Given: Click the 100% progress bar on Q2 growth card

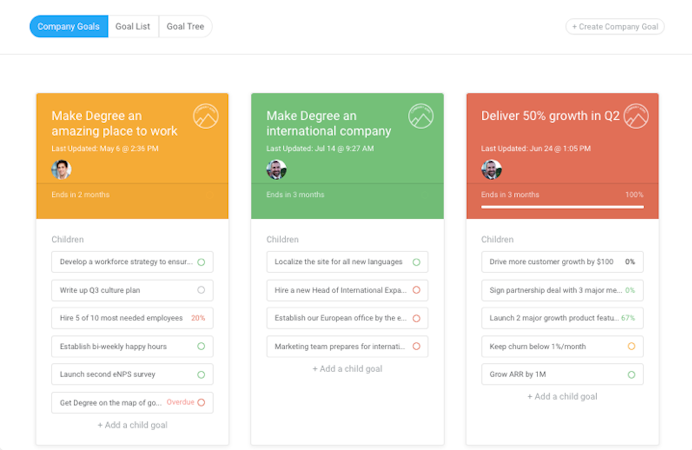Looking at the screenshot, I should tap(562, 206).
